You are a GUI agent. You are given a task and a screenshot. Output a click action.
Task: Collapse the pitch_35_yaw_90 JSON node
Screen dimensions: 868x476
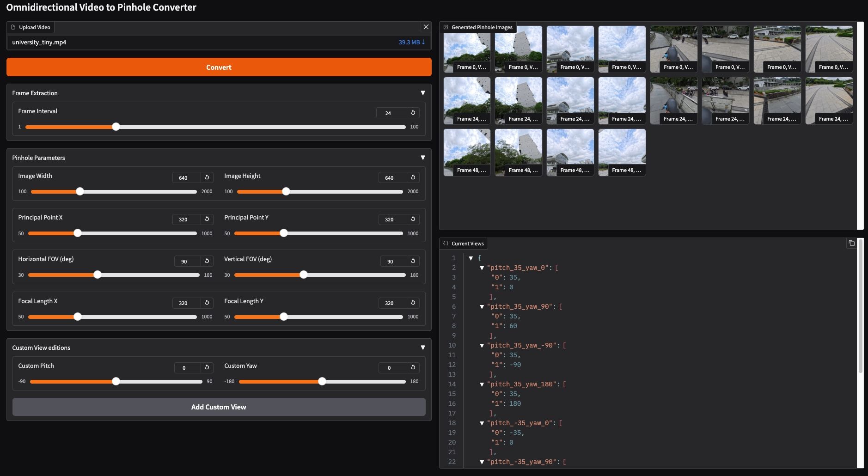click(x=482, y=307)
